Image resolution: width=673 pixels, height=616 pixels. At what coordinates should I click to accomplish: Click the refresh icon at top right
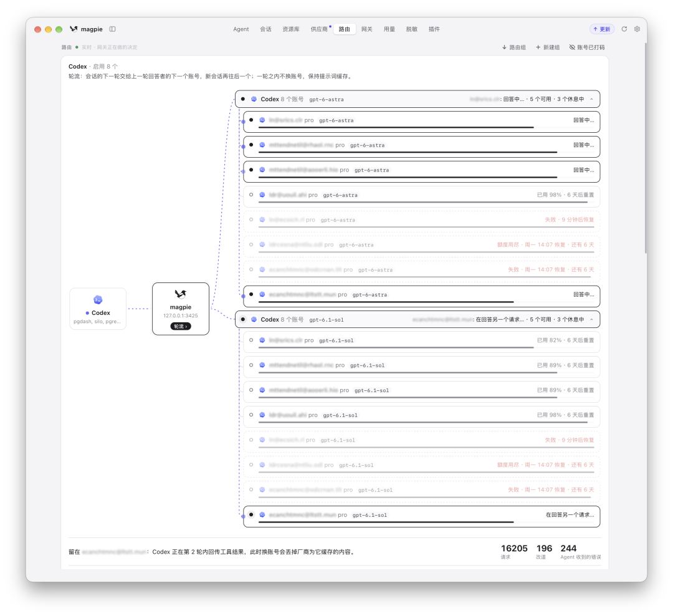coord(624,29)
